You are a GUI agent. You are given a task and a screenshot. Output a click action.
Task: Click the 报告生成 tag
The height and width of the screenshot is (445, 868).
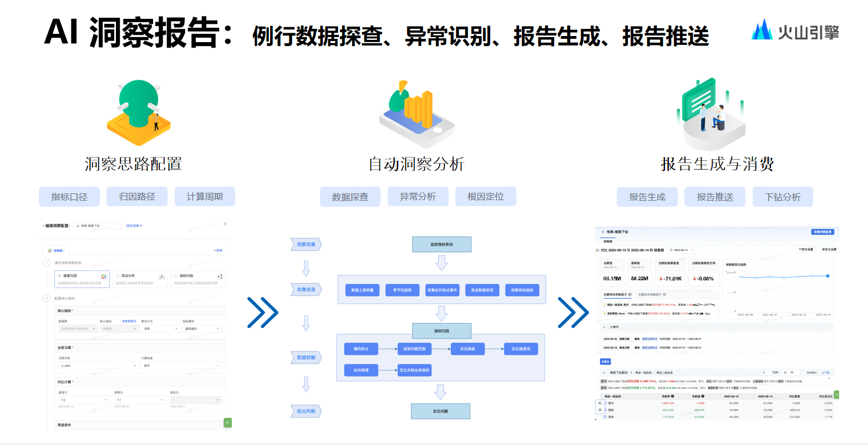click(647, 197)
